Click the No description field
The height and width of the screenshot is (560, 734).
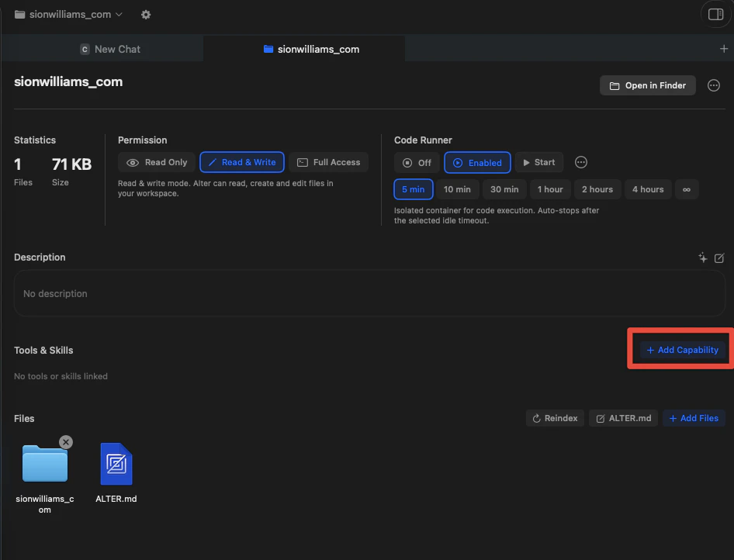369,293
